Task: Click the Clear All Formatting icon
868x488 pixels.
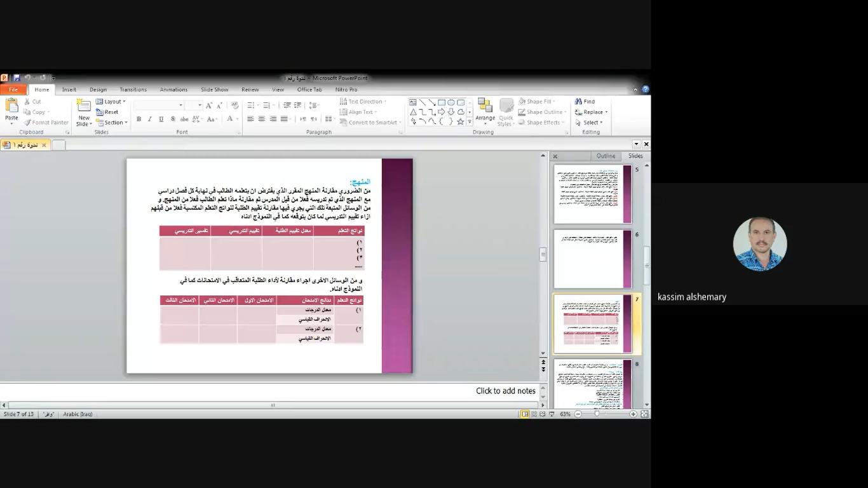Action: coord(234,105)
